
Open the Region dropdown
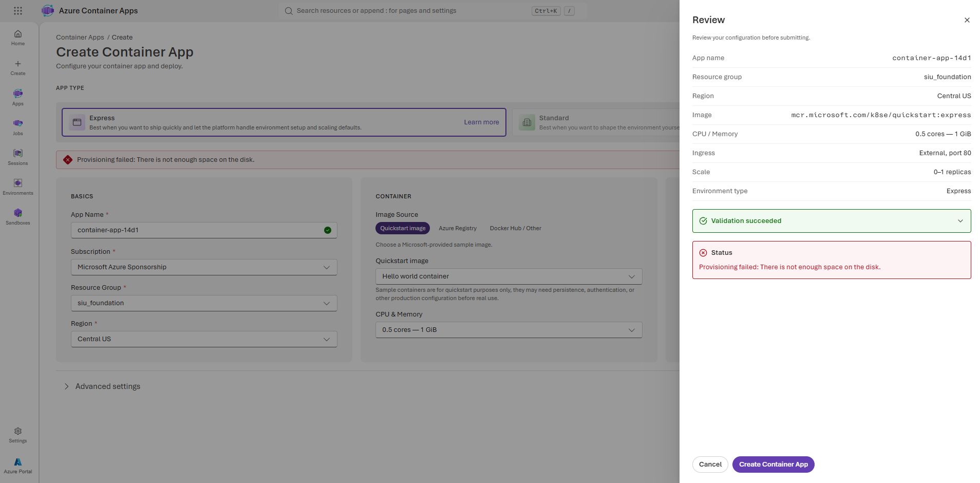[x=204, y=339]
